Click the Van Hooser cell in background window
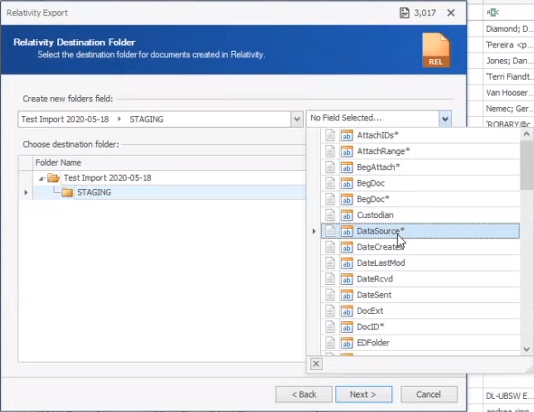 tap(509, 93)
